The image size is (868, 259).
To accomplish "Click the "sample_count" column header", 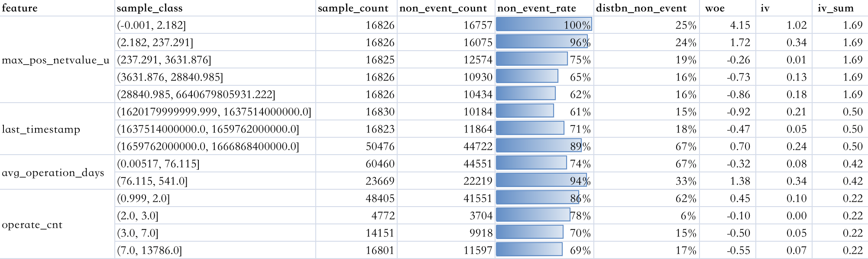I will click(353, 8).
